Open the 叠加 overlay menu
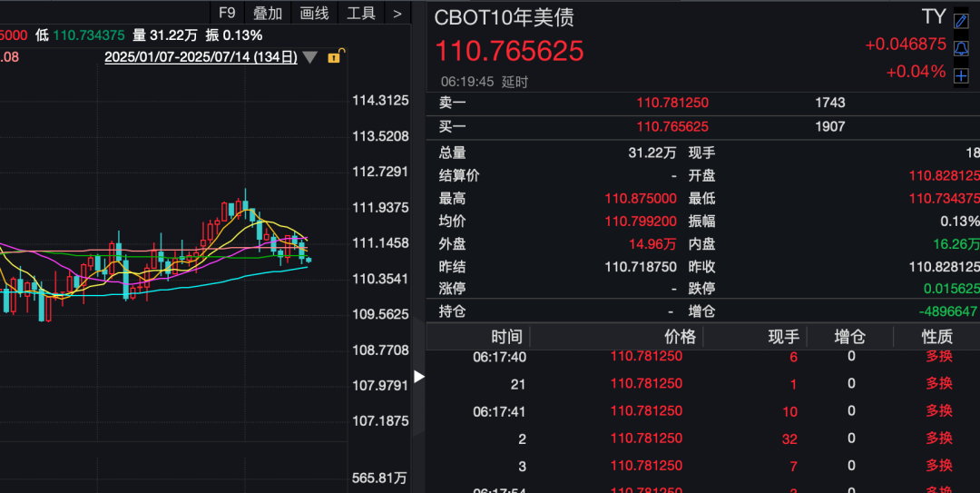The height and width of the screenshot is (493, 980). pyautogui.click(x=268, y=13)
